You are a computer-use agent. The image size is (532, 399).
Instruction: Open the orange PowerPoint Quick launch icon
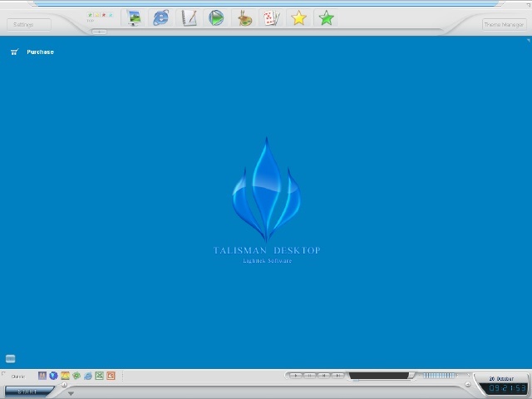coord(111,376)
